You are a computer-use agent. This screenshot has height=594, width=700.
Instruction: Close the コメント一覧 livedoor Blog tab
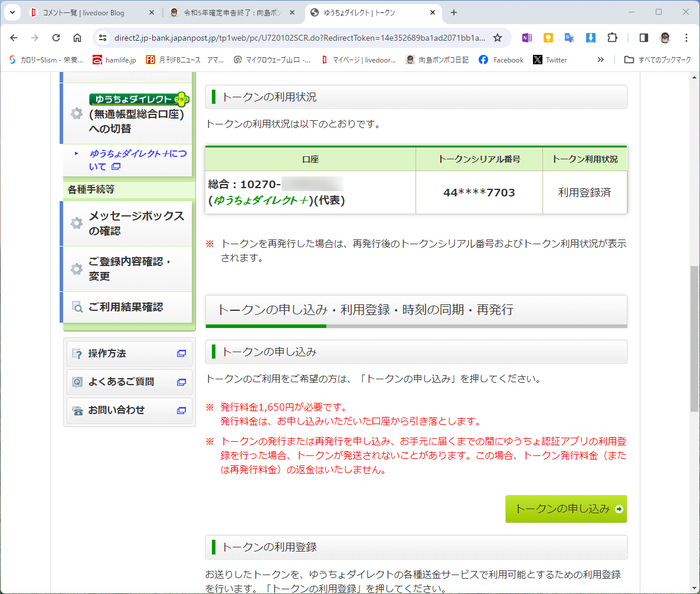pyautogui.click(x=151, y=13)
